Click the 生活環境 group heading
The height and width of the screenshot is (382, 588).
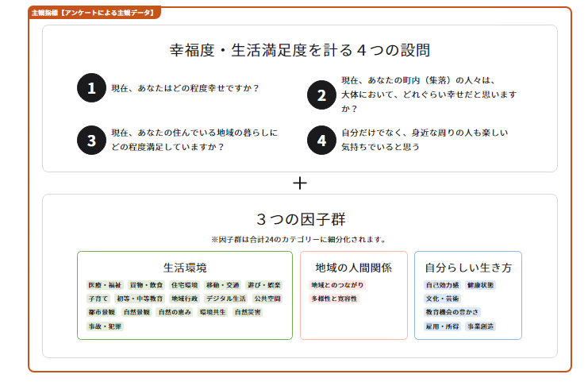pos(185,268)
